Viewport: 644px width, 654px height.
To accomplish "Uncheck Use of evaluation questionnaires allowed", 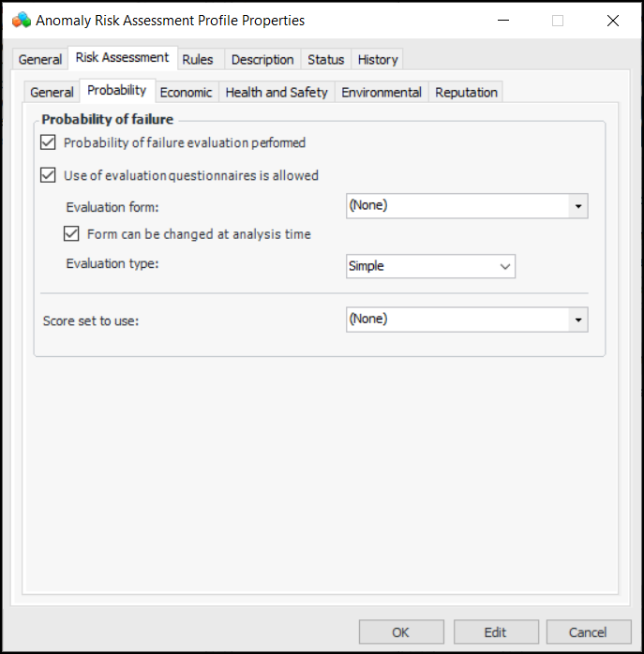I will (x=49, y=175).
